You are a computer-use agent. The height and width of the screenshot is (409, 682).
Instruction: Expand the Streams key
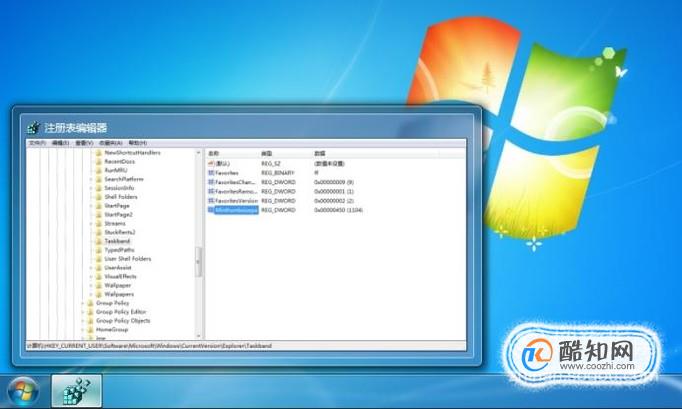coord(91,224)
